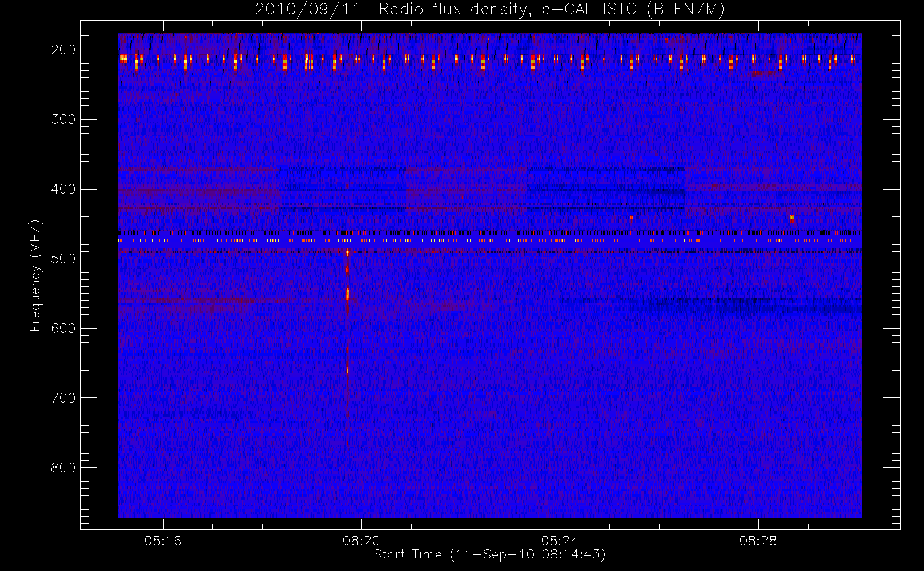Click the 500 frequency tick label
This screenshot has height=571, width=924.
[x=63, y=259]
